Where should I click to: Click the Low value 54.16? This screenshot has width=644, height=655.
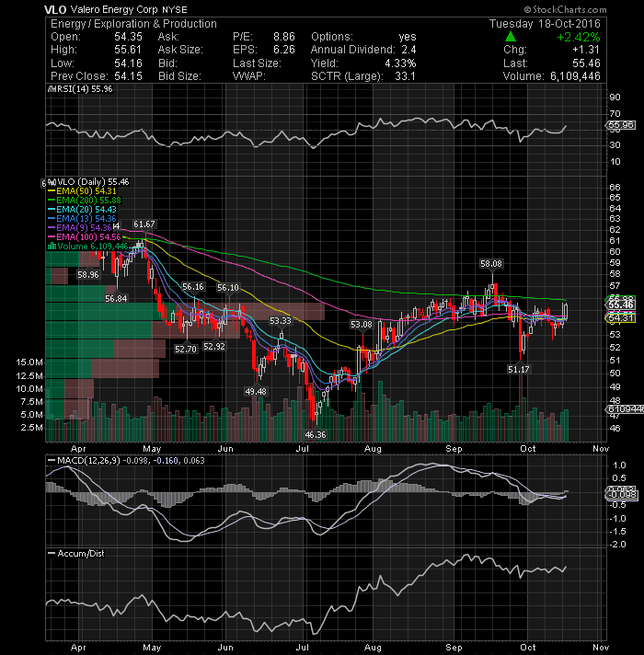pos(128,63)
